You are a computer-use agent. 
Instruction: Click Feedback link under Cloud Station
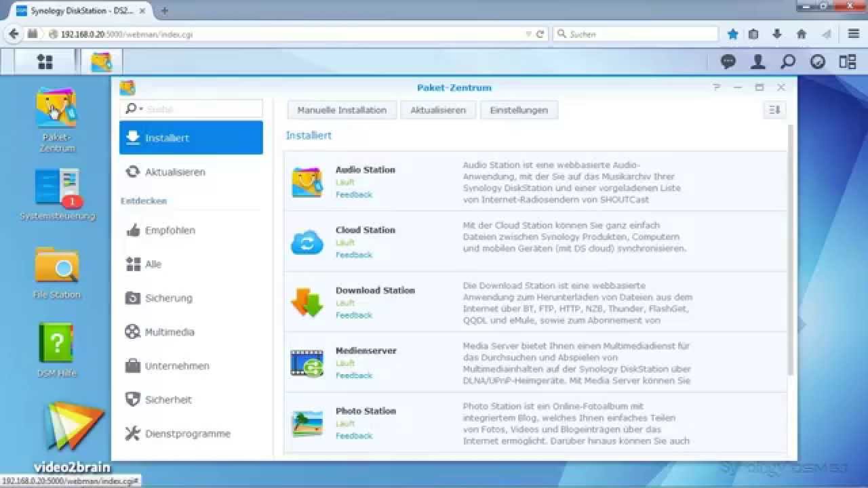point(354,255)
